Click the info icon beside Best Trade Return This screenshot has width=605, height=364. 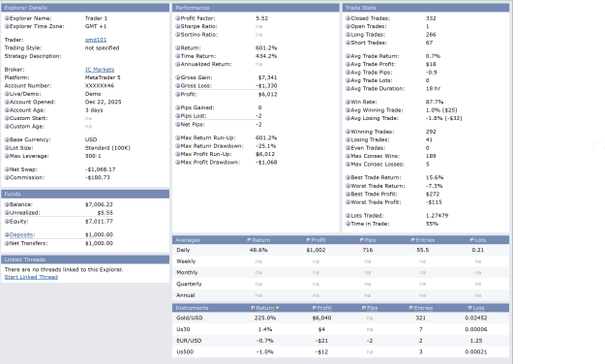(x=348, y=177)
